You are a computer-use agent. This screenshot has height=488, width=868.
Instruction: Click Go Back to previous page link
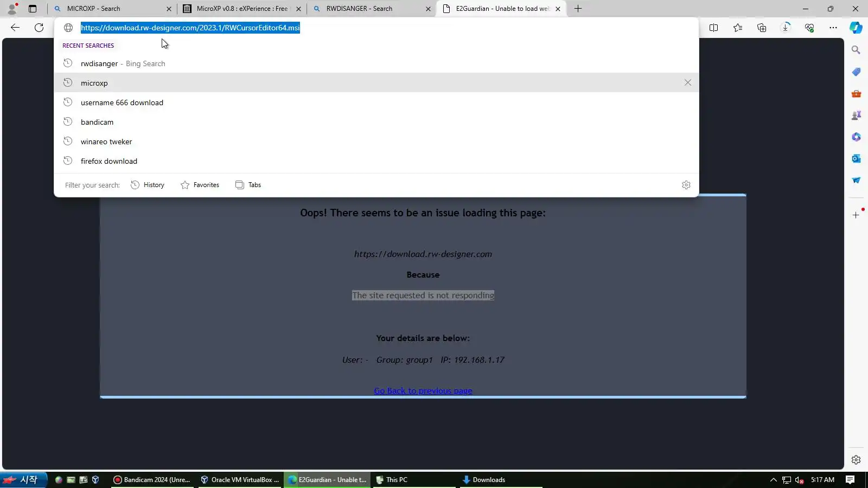(423, 391)
